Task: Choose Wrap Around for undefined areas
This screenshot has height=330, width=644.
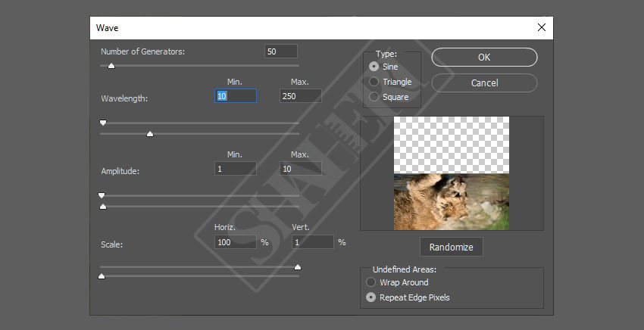Action: coord(370,282)
